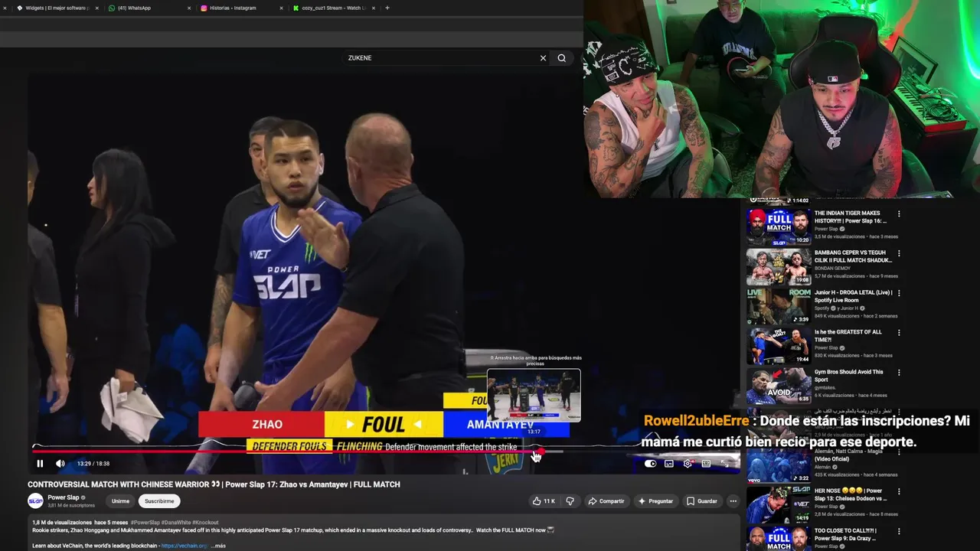Mute the video volume

click(x=60, y=464)
